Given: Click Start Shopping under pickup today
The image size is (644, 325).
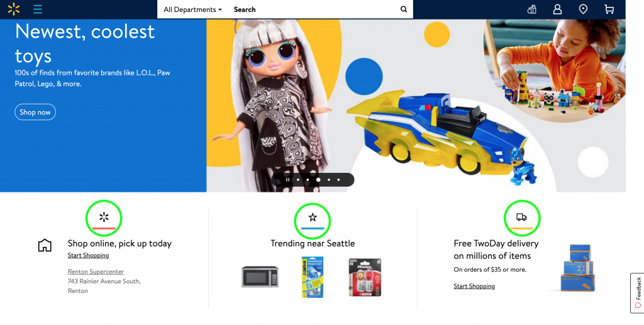Looking at the screenshot, I should [88, 255].
